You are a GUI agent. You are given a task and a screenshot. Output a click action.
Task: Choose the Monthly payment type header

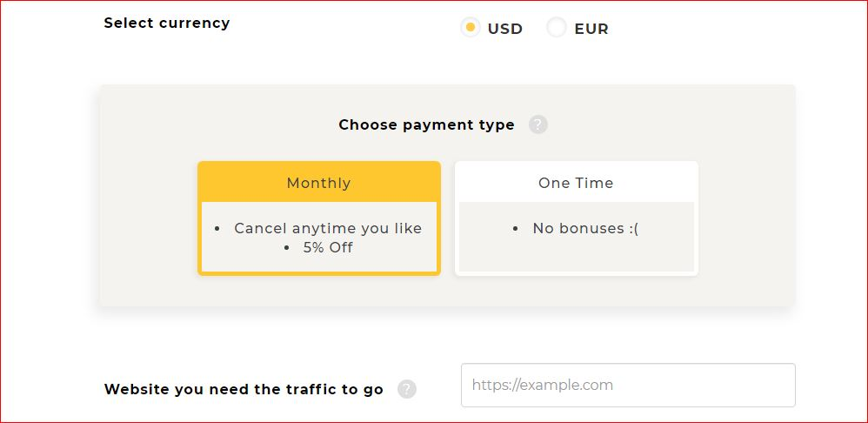(319, 183)
